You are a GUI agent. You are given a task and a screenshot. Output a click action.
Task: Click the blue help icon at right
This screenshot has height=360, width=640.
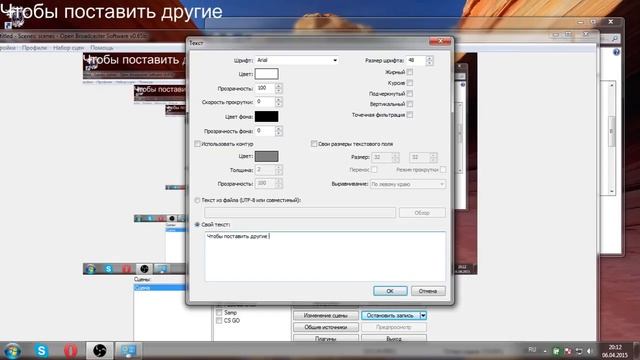tap(616, 52)
